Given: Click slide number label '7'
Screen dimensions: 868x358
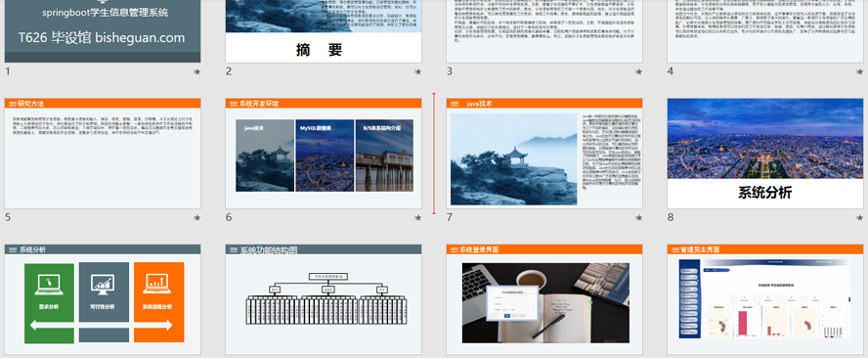Looking at the screenshot, I should click(449, 217).
